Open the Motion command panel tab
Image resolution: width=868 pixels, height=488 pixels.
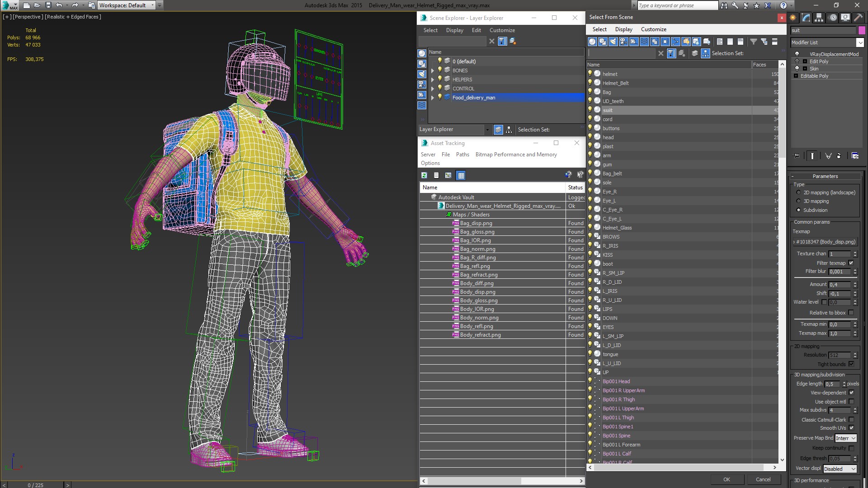tap(832, 18)
